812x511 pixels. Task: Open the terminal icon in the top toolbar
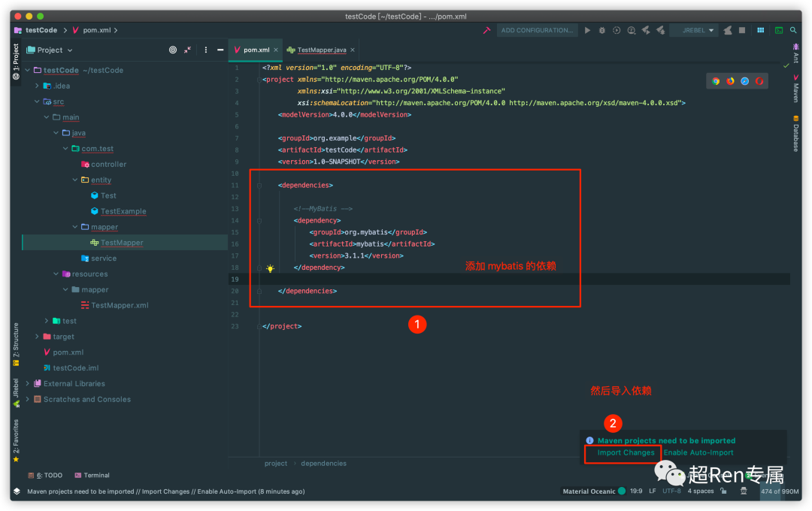778,31
